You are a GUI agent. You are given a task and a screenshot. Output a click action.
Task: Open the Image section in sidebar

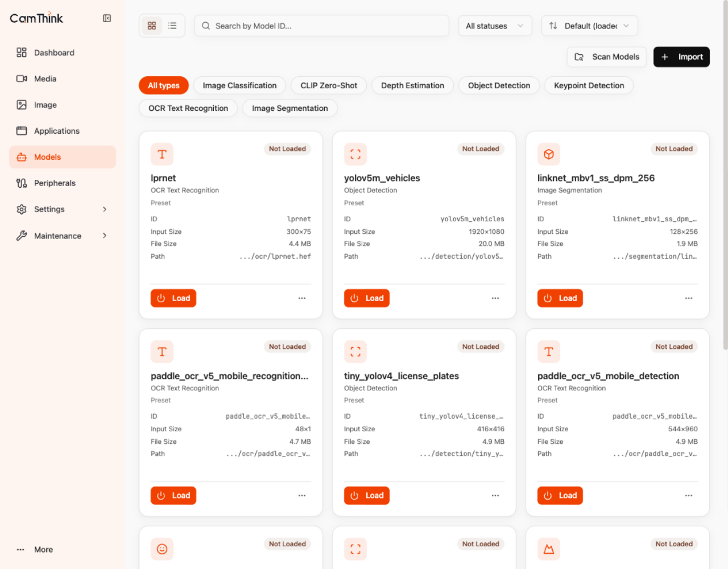click(x=63, y=105)
